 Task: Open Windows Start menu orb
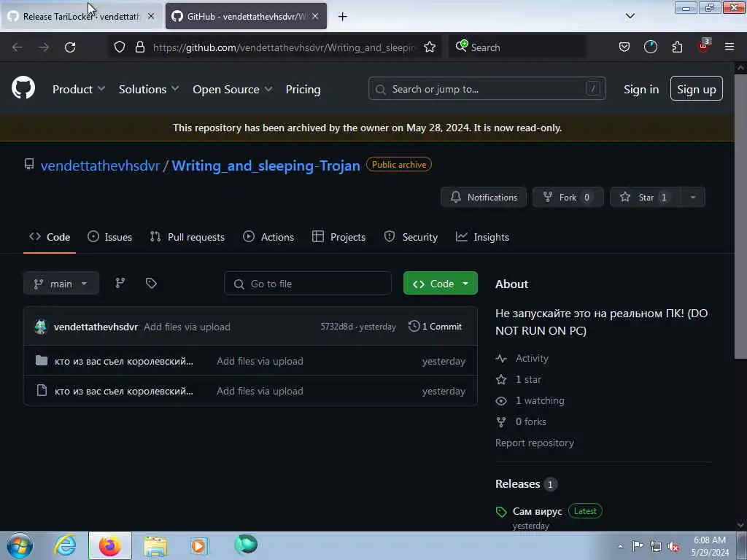tap(20, 545)
